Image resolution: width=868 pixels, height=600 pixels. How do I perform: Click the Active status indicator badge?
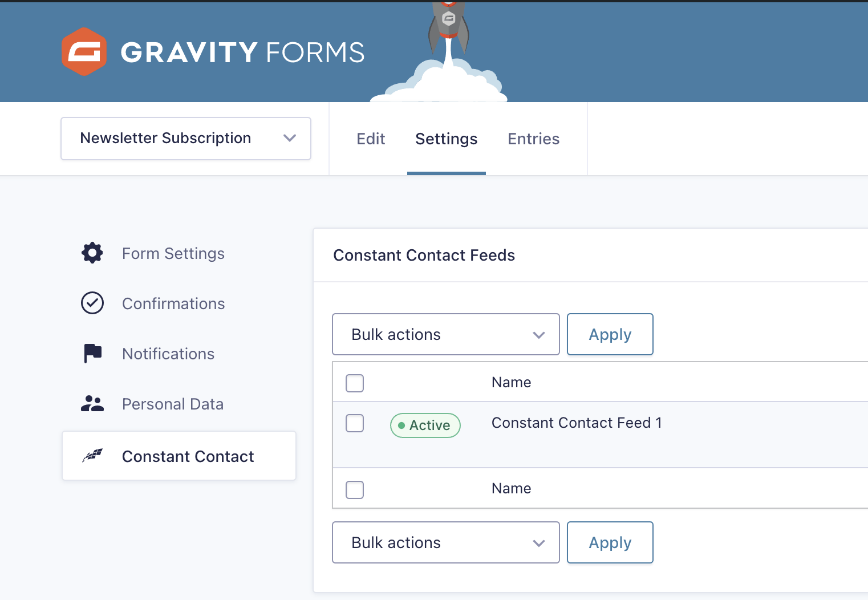click(x=425, y=425)
